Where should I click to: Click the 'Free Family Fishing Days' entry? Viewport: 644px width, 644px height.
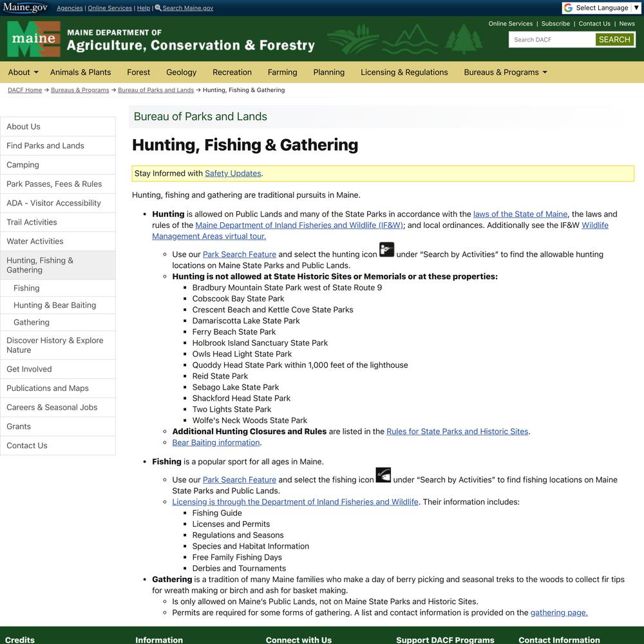[237, 557]
